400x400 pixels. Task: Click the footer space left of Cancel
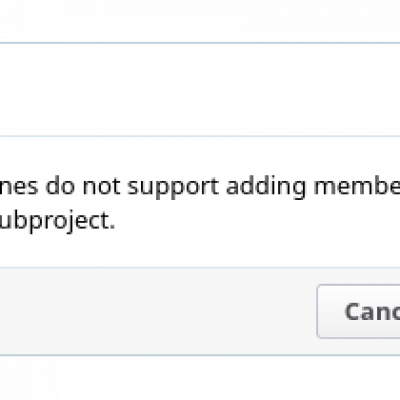coord(158,311)
